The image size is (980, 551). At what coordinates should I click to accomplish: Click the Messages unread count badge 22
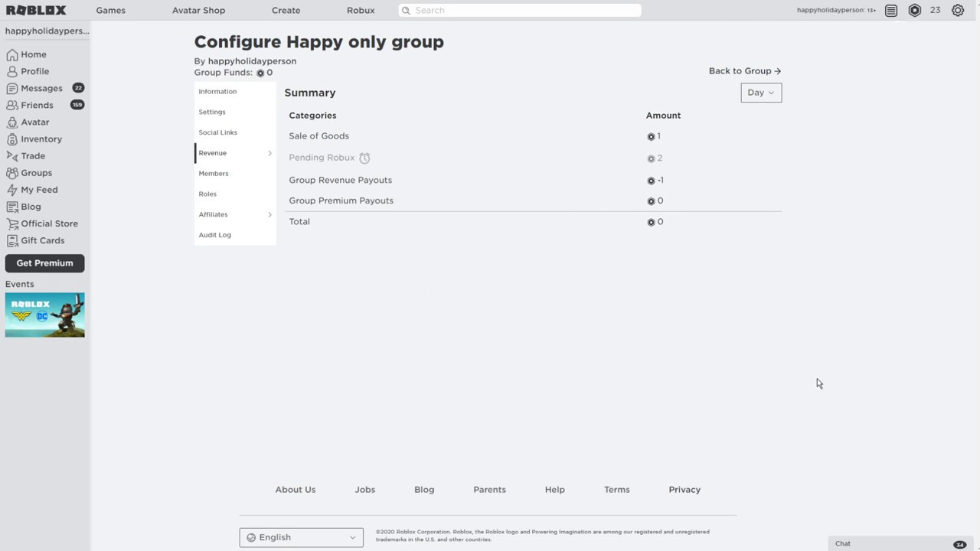78,88
